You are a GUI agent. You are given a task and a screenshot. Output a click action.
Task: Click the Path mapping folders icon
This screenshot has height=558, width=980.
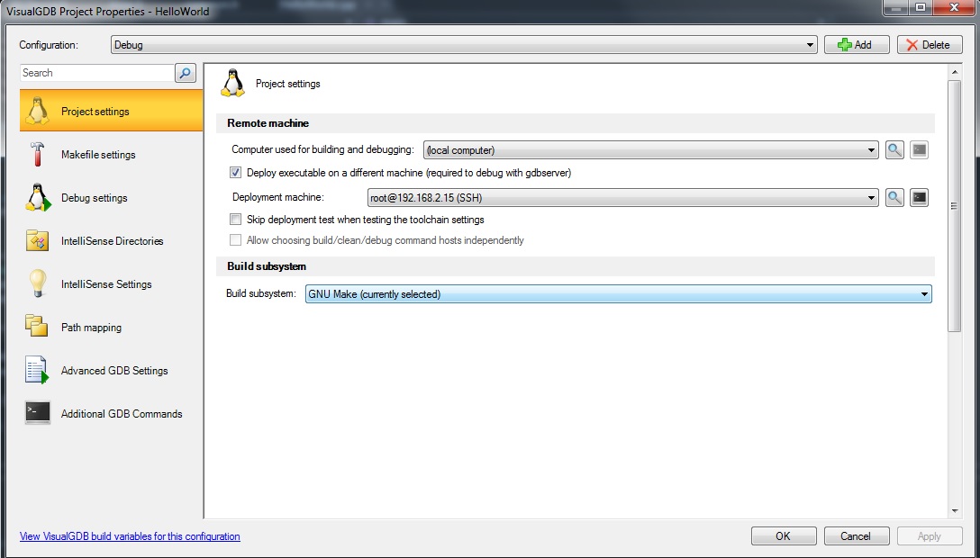point(36,326)
